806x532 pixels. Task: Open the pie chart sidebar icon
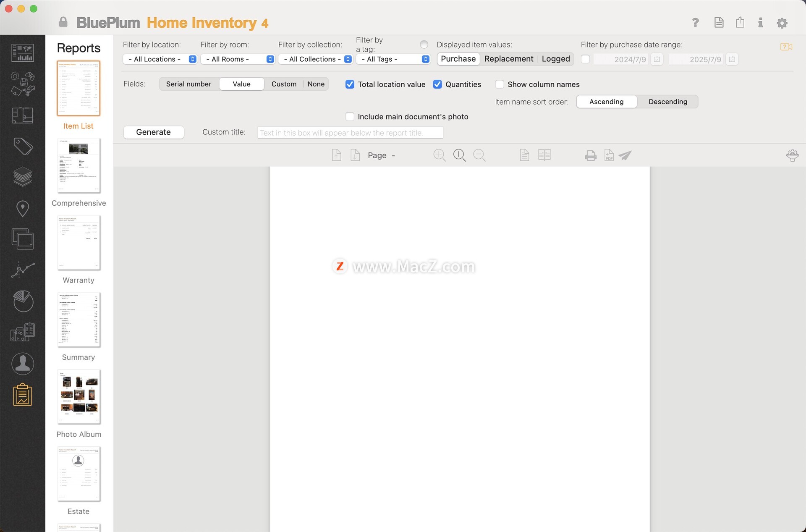click(x=23, y=301)
